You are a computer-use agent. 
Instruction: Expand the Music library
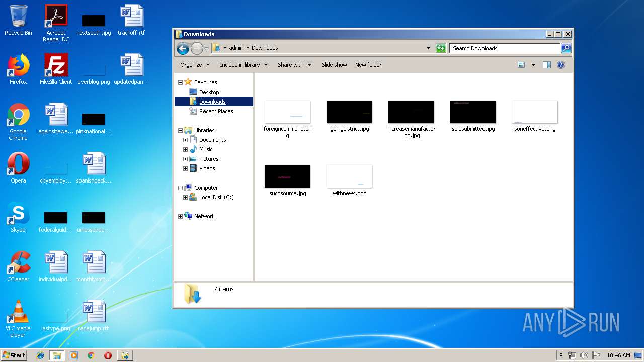(x=185, y=149)
